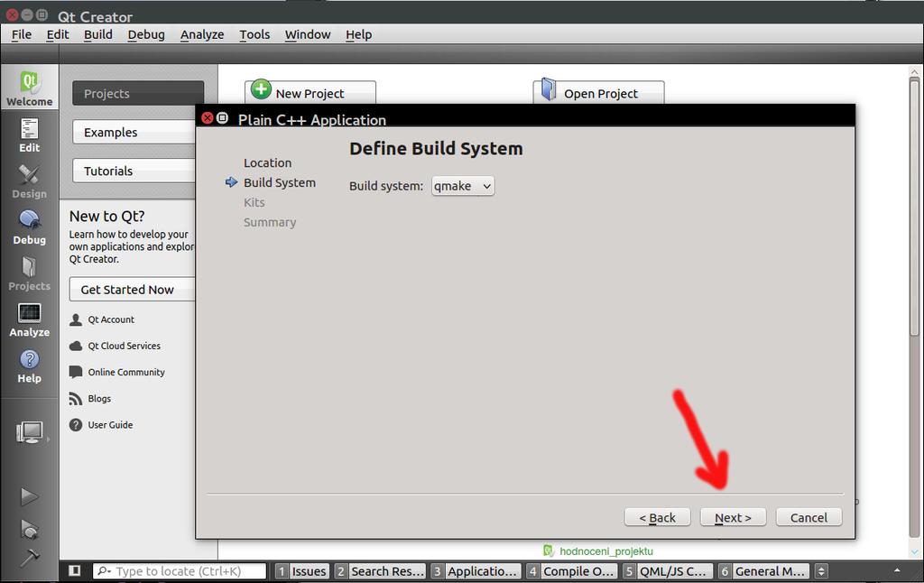The image size is (924, 583).
Task: Build project with the hammer icon
Action: pyautogui.click(x=29, y=557)
